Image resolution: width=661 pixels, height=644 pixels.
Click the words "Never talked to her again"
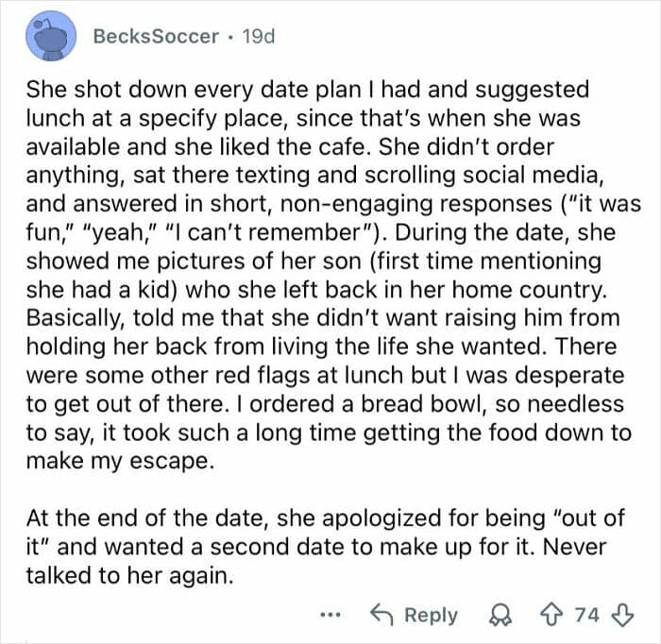[x=129, y=572]
